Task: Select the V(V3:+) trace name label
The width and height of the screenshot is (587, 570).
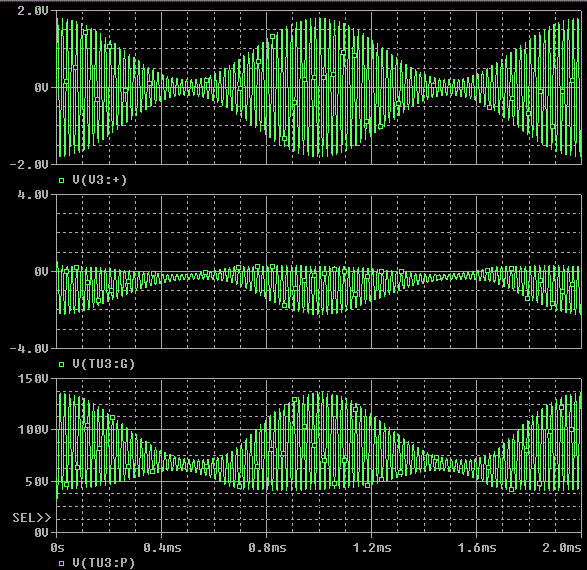Action: click(100, 180)
